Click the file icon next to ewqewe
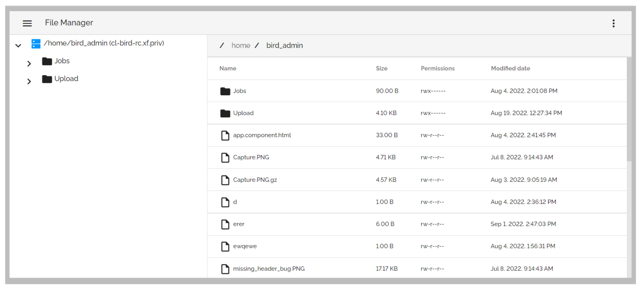Image resolution: width=644 pixels, height=289 pixels. 225,246
